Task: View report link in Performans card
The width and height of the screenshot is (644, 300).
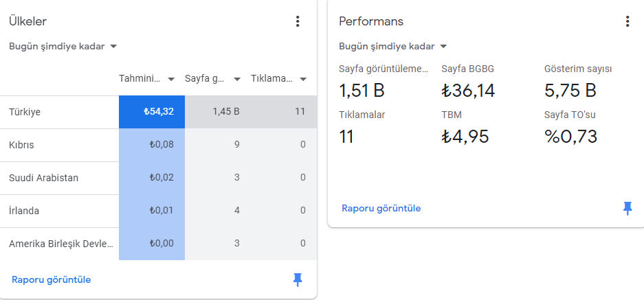Action: (381, 209)
